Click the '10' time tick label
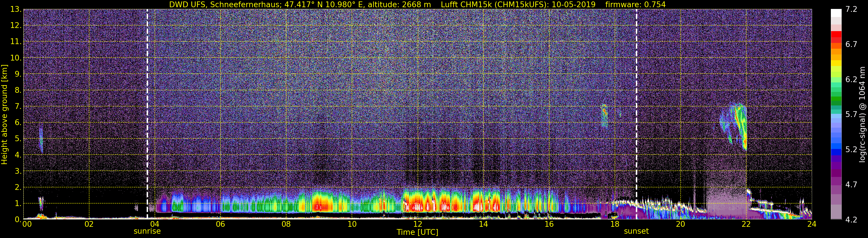Screen dimensions: 868x238 [352, 224]
